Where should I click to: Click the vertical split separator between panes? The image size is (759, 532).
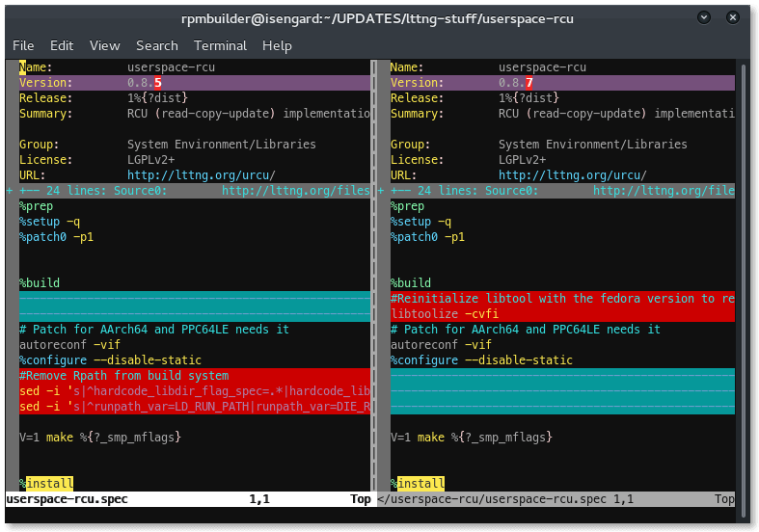click(x=373, y=276)
